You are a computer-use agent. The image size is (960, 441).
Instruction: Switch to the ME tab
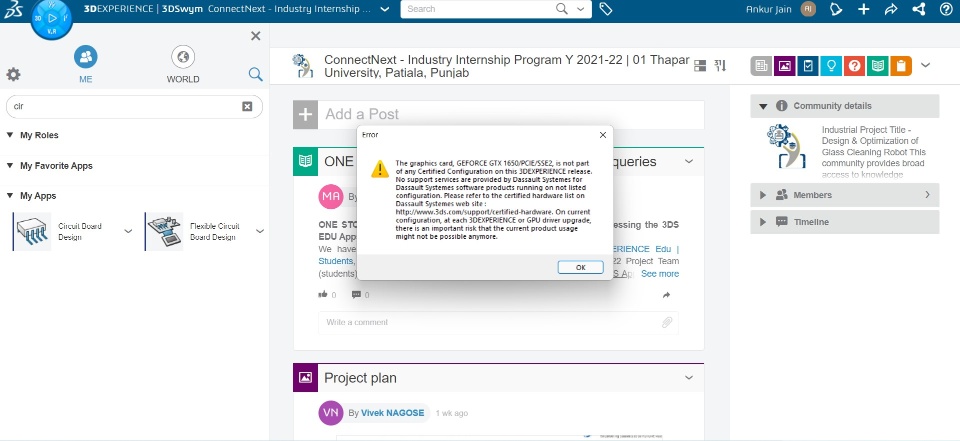click(86, 65)
